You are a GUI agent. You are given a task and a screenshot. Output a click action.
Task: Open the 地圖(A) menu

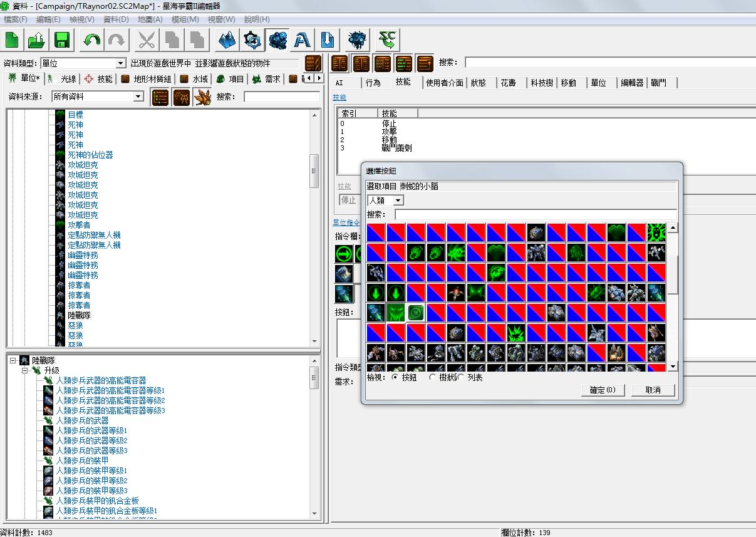click(150, 19)
